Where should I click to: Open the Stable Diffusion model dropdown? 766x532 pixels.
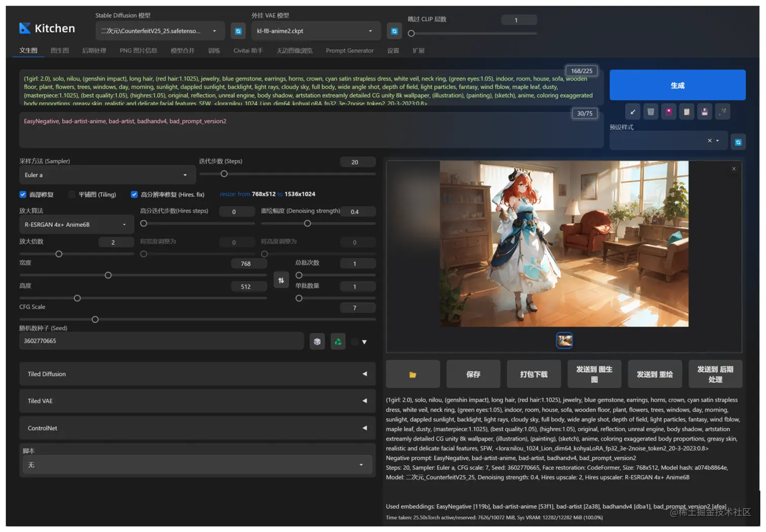point(160,31)
